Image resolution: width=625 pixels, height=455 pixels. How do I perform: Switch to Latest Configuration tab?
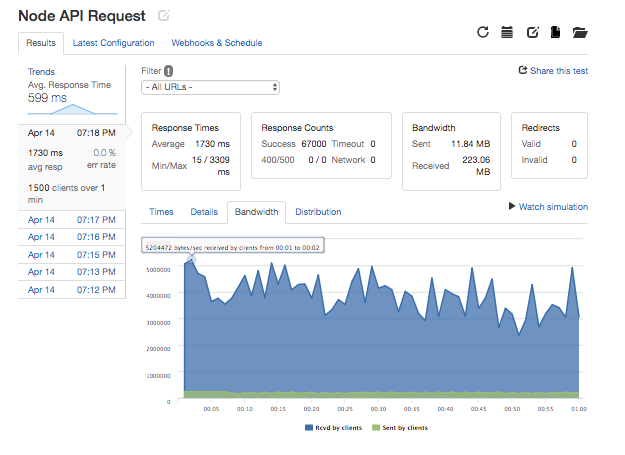coord(114,43)
